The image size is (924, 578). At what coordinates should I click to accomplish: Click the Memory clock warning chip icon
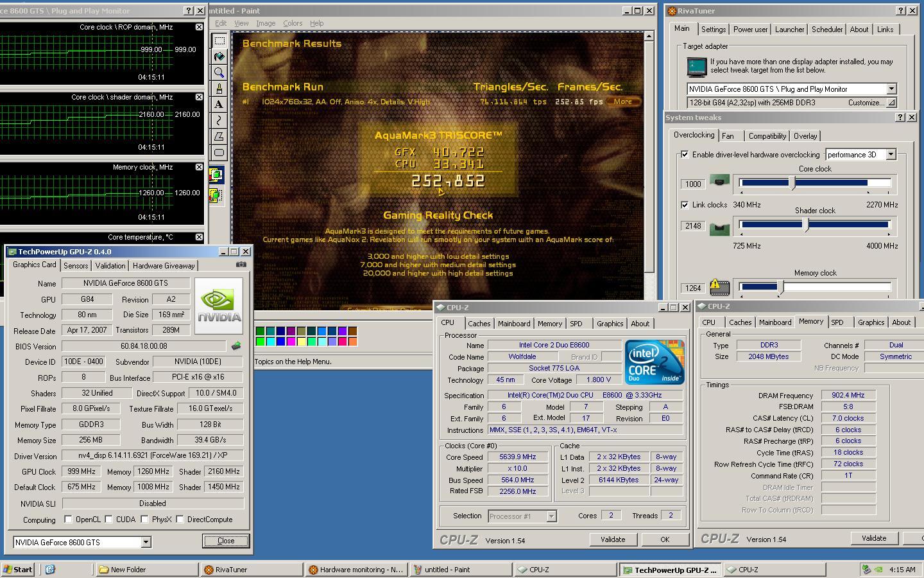(x=719, y=286)
